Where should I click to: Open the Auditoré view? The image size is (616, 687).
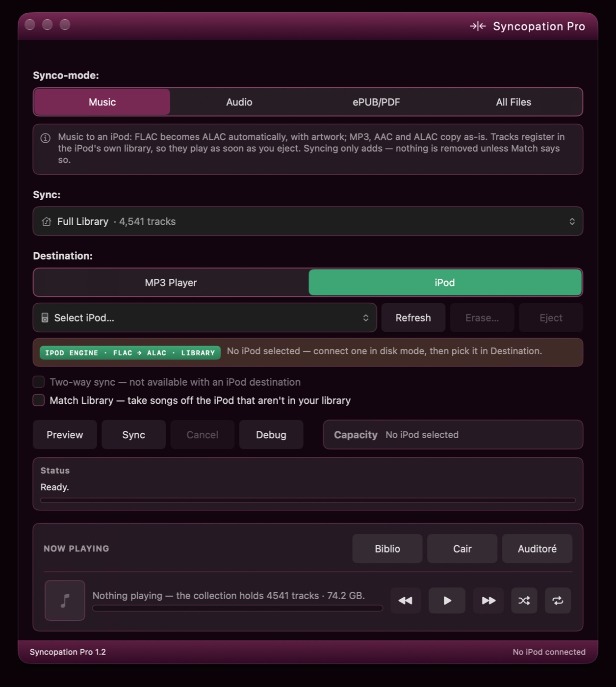pos(537,549)
